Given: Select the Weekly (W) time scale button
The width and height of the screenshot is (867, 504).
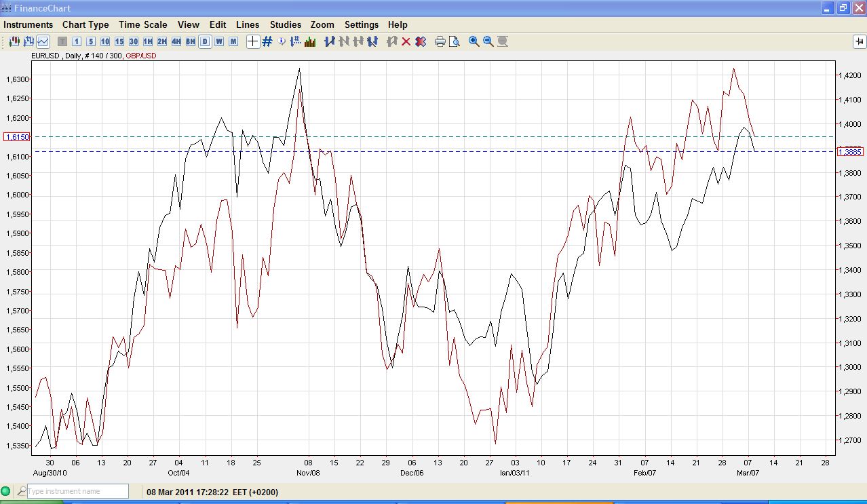Looking at the screenshot, I should pos(218,41).
